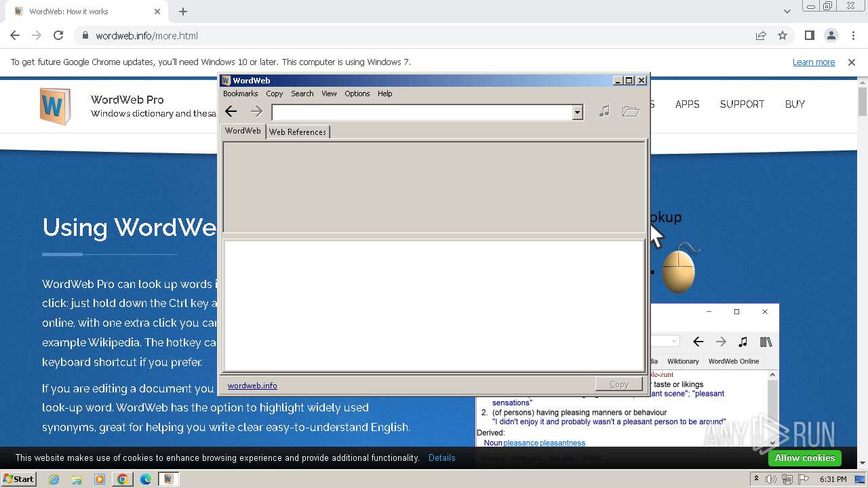Open the Search menu in WordWeb
The height and width of the screenshot is (488, 868).
coord(302,94)
